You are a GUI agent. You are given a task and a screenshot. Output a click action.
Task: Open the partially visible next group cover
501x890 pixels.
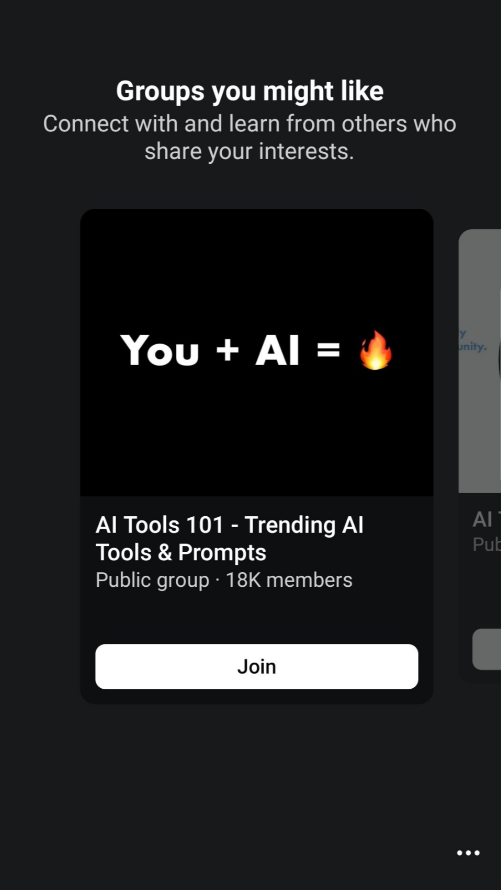pyautogui.click(x=480, y=361)
